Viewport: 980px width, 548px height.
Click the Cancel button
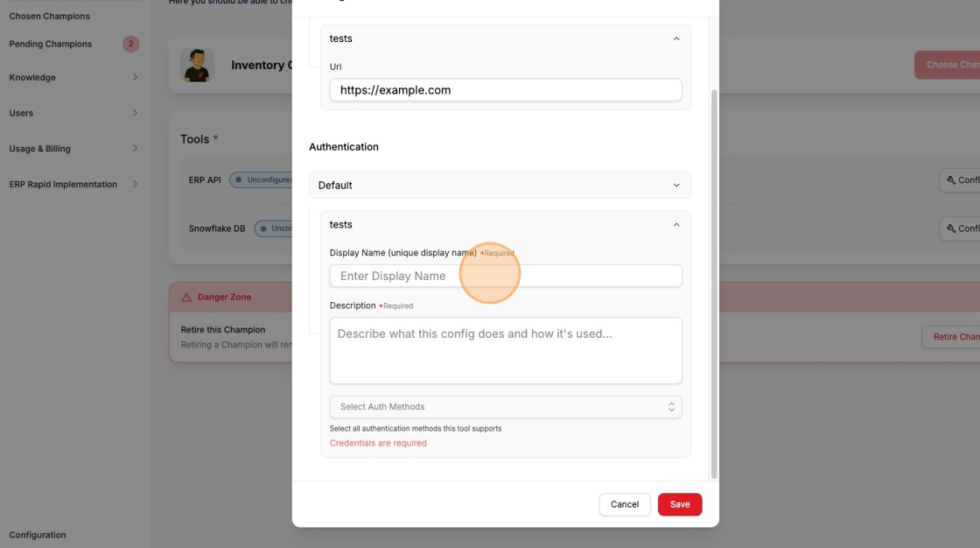(624, 503)
